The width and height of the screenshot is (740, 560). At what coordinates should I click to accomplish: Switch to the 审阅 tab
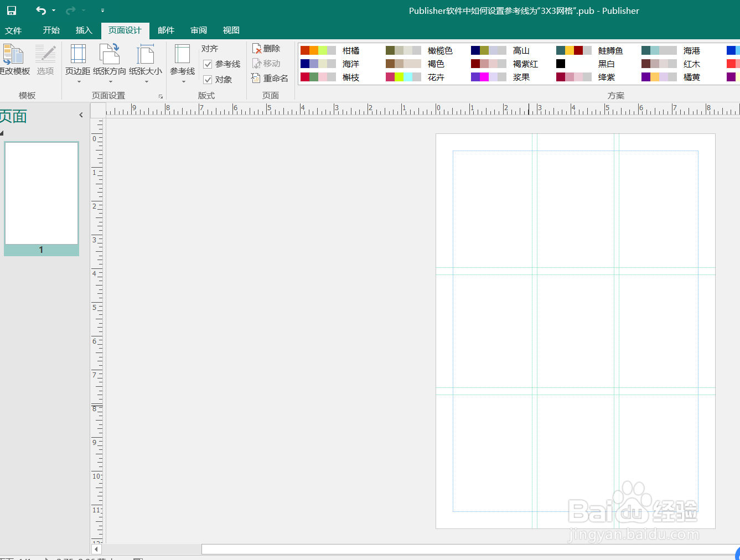199,30
